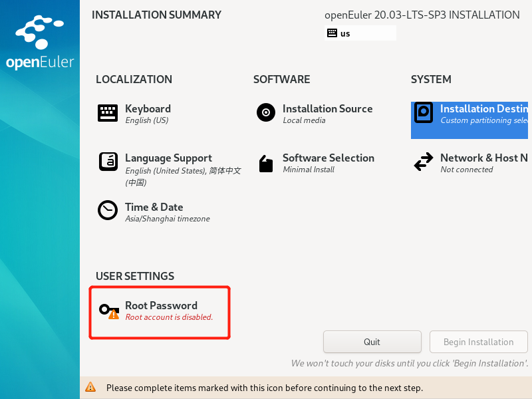Click the Installation Destination disk icon

(x=424, y=112)
